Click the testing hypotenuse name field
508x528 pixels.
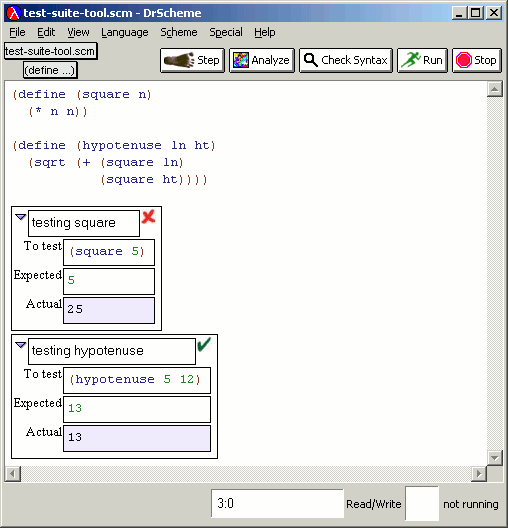click(x=112, y=351)
